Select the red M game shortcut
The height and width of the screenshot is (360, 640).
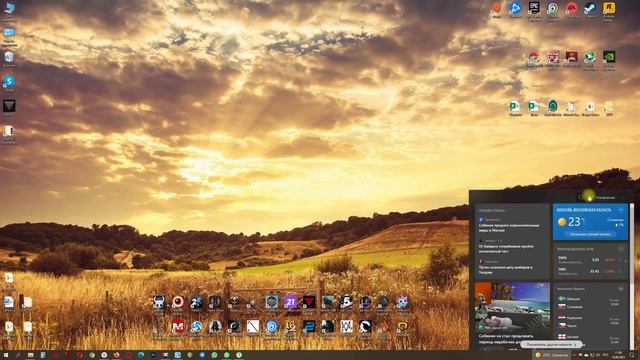coord(178,327)
